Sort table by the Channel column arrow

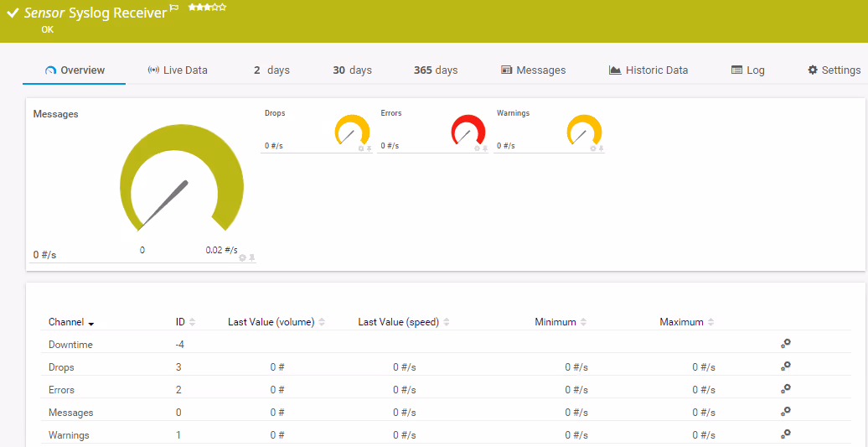[x=90, y=323]
